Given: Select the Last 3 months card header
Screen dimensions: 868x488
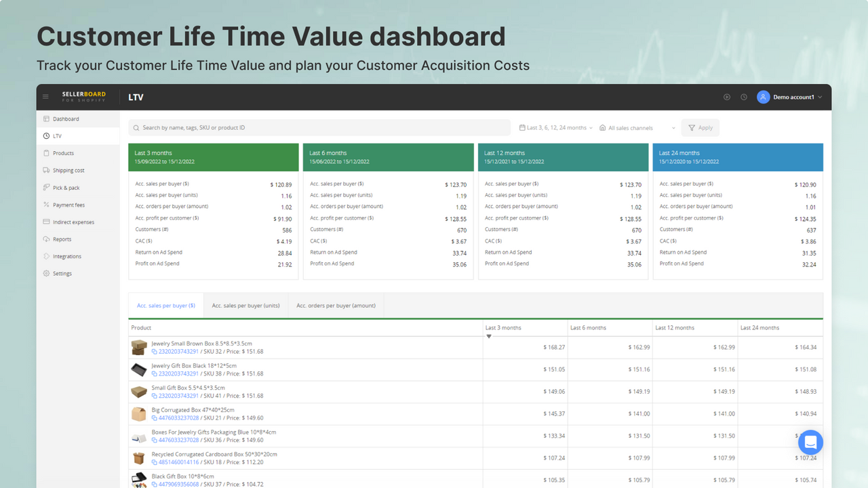Looking at the screenshot, I should [x=214, y=157].
